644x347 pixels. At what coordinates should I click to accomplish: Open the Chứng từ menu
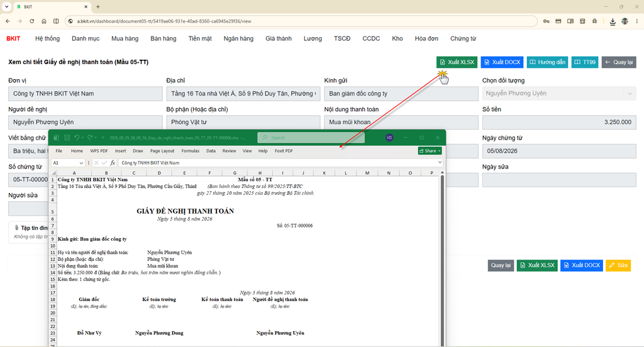[x=463, y=38]
